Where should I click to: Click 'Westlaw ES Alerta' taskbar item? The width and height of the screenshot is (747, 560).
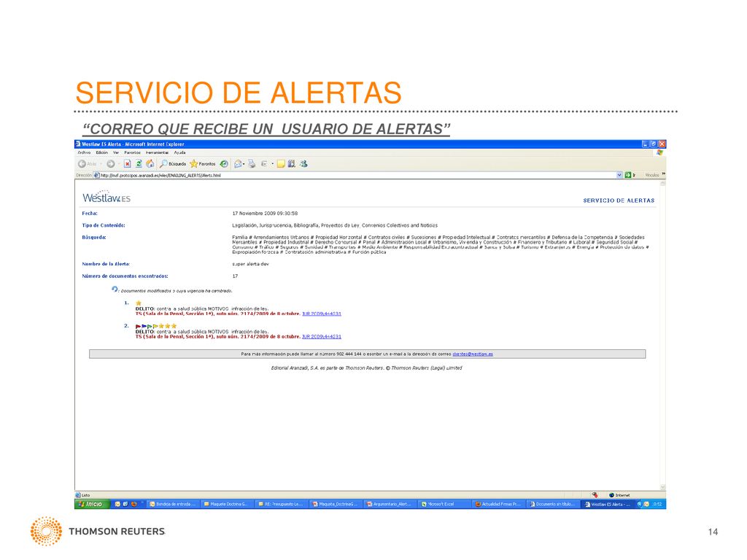click(608, 504)
